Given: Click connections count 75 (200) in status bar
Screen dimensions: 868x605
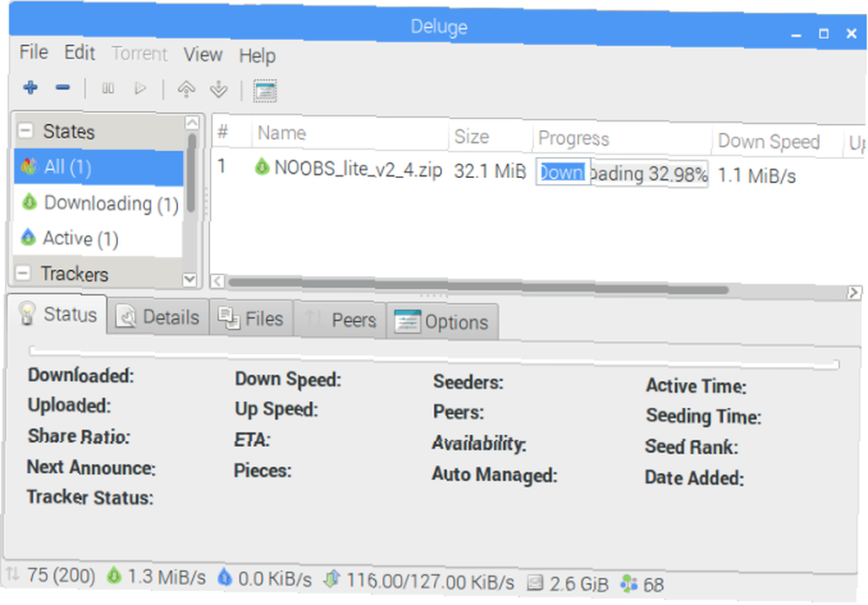Looking at the screenshot, I should click(x=51, y=575).
